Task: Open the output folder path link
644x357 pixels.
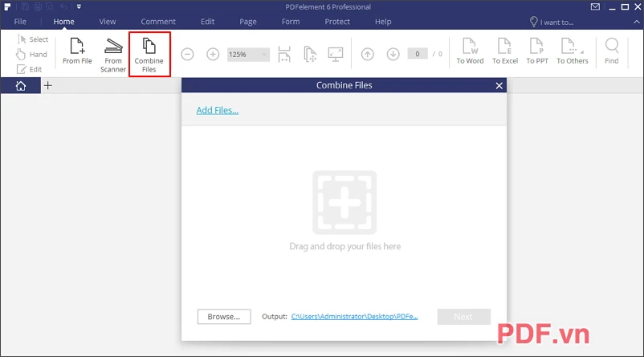Action: 354,316
